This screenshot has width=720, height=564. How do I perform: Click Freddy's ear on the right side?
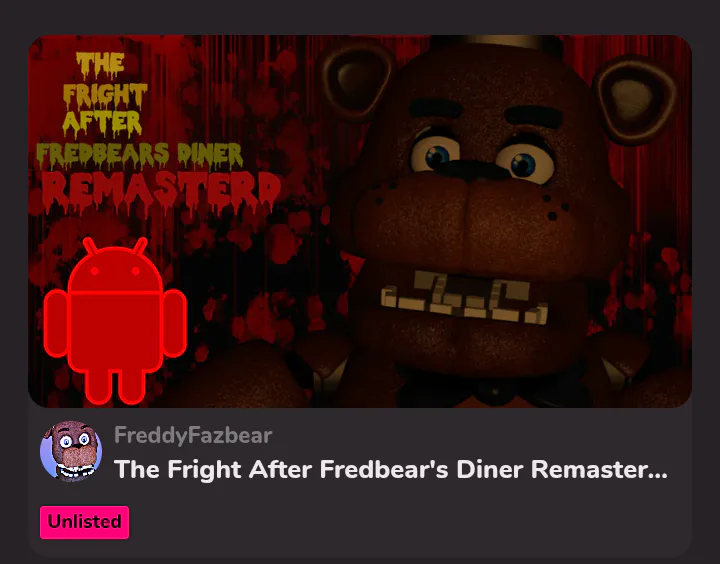[x=636, y=101]
